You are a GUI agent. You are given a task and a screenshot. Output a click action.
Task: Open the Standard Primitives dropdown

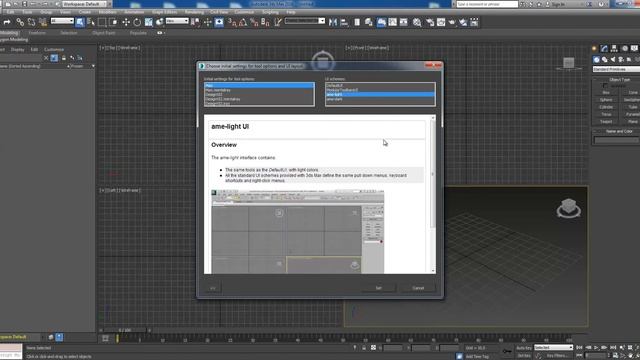pos(616,69)
